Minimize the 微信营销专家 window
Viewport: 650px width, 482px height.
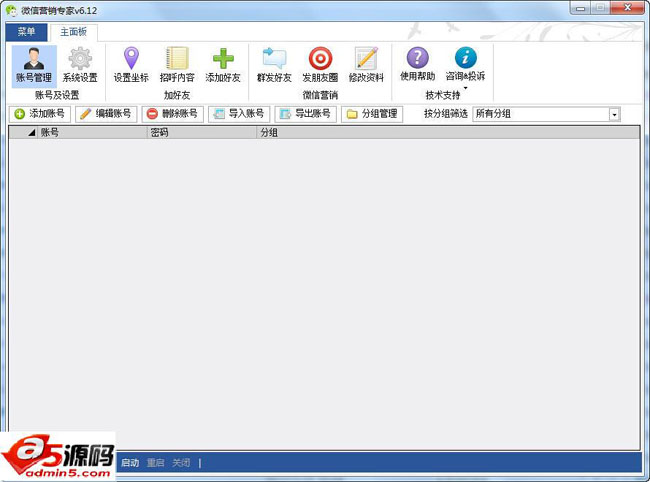580,8
